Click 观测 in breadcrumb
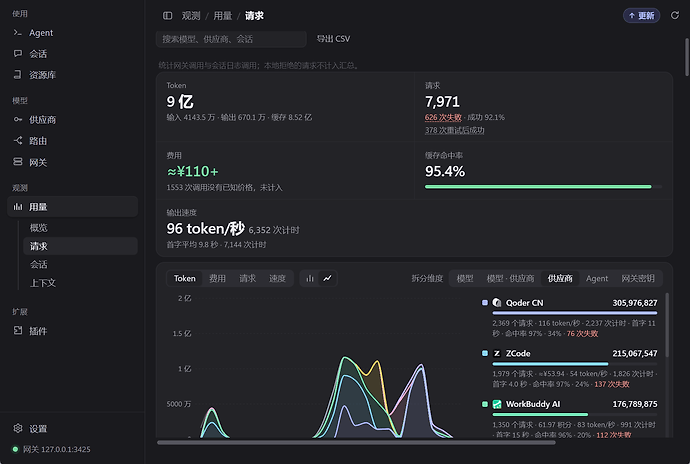The image size is (690, 464). pyautogui.click(x=191, y=16)
